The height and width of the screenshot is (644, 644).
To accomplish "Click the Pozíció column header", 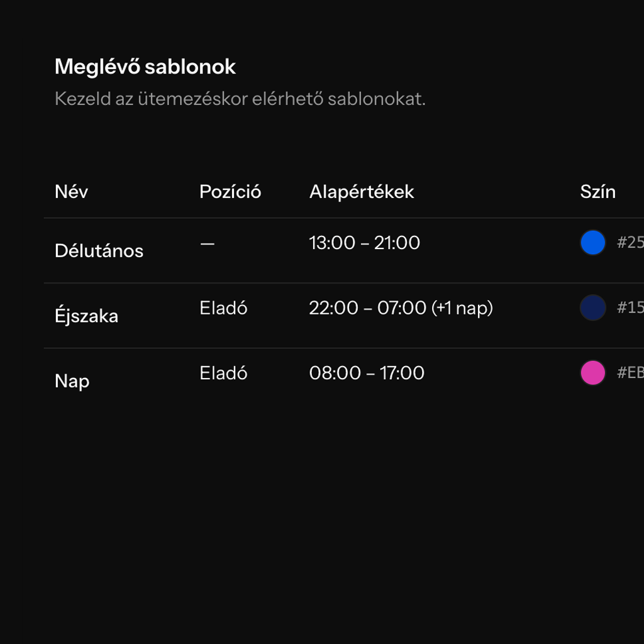I will point(230,192).
